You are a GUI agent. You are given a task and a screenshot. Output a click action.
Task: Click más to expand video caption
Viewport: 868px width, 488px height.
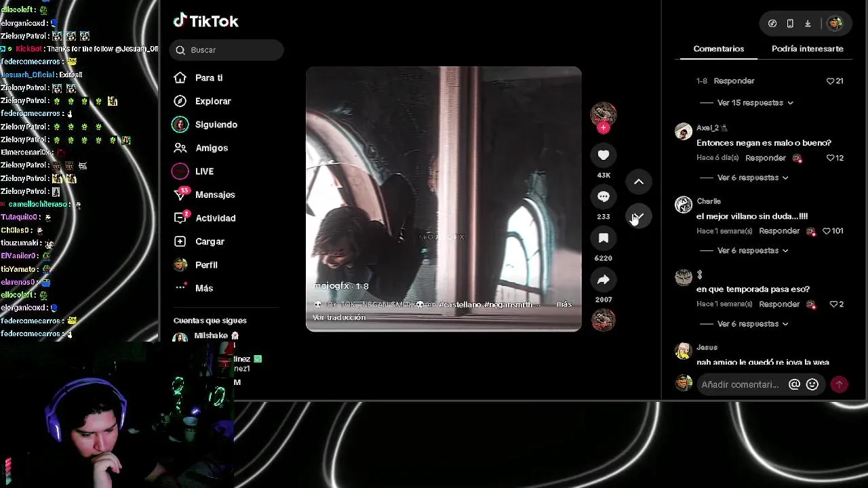click(564, 305)
